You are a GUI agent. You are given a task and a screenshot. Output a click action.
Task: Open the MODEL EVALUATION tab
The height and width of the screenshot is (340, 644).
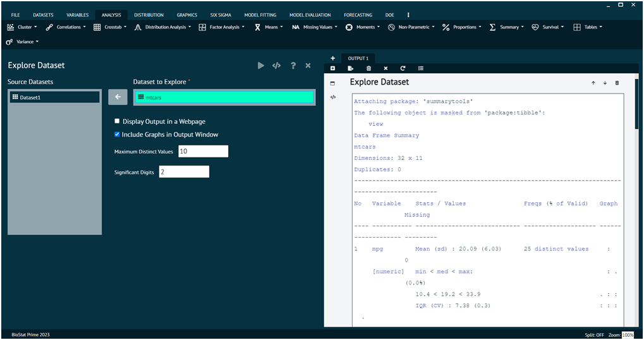(x=310, y=15)
